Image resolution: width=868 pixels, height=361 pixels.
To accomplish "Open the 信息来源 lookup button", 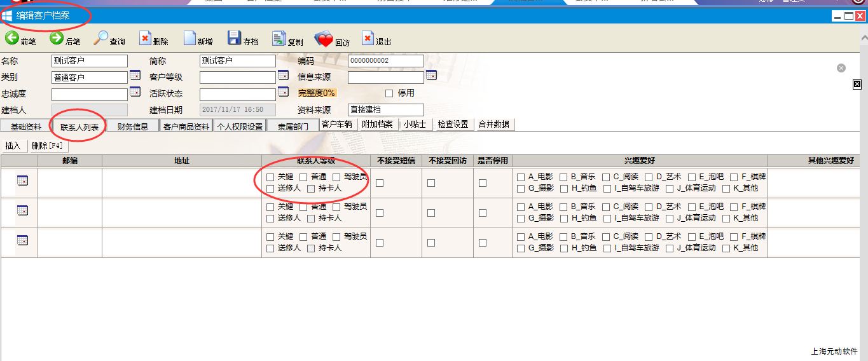I will (431, 76).
